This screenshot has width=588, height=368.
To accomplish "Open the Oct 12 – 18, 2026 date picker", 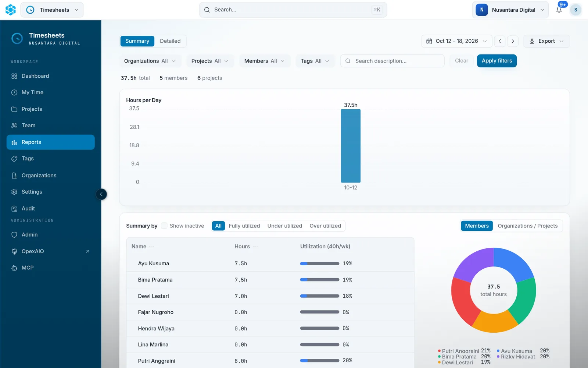I will (x=457, y=41).
